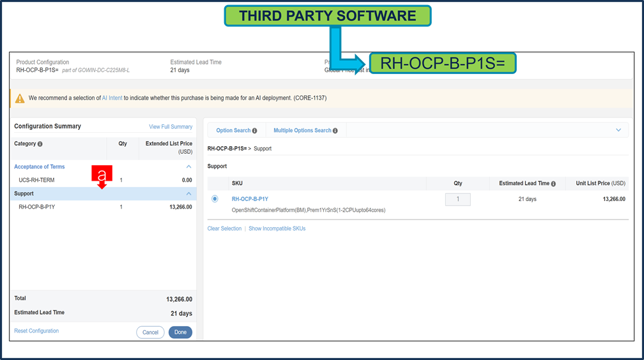The width and height of the screenshot is (644, 360).
Task: Click the Extended List Price column header
Action: (169, 148)
